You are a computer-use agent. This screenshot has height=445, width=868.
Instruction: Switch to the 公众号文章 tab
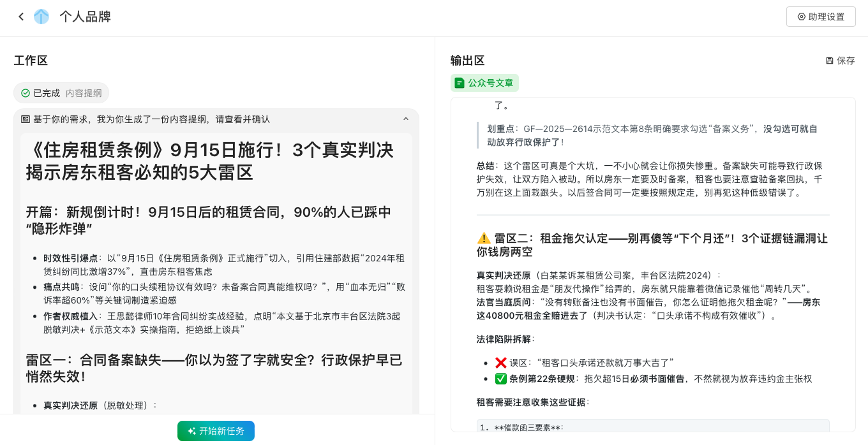coord(484,83)
